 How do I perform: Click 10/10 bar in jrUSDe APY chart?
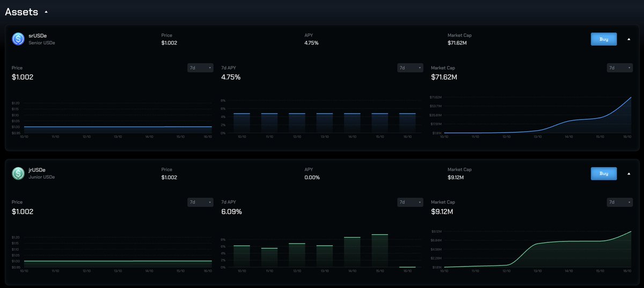(x=242, y=256)
